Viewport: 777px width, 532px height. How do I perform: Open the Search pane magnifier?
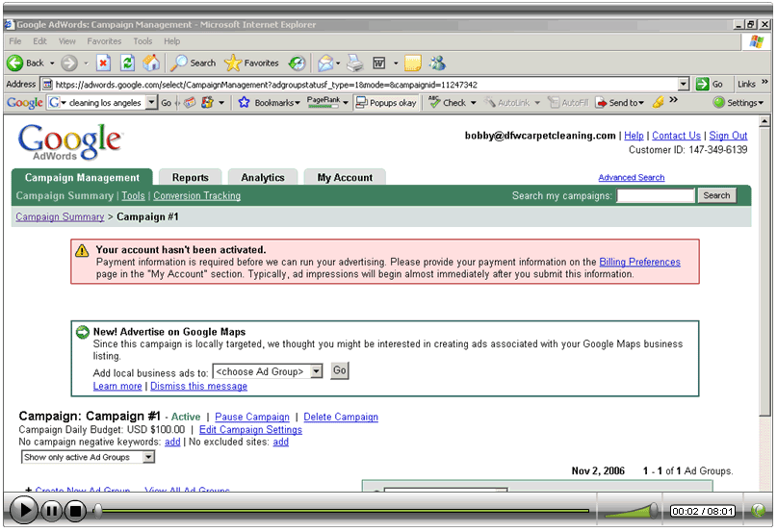(x=178, y=63)
